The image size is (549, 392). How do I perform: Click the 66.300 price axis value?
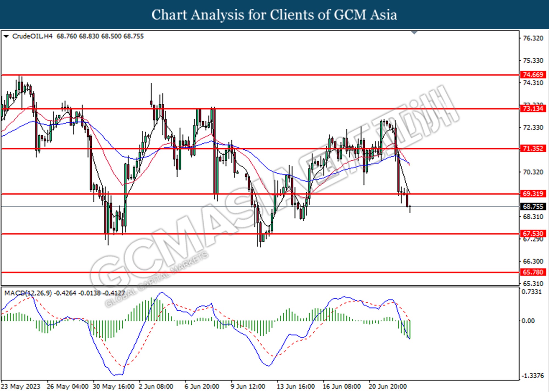533,261
